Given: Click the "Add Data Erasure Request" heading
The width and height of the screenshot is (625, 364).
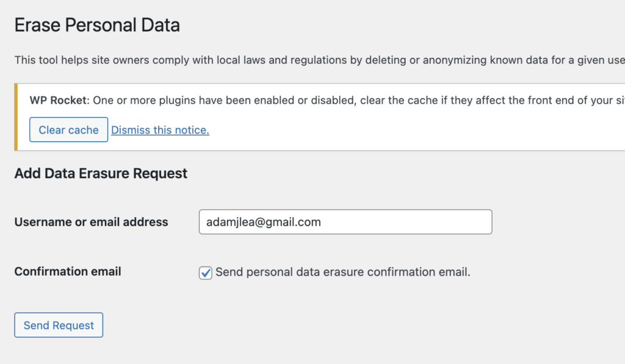Looking at the screenshot, I should click(x=101, y=173).
